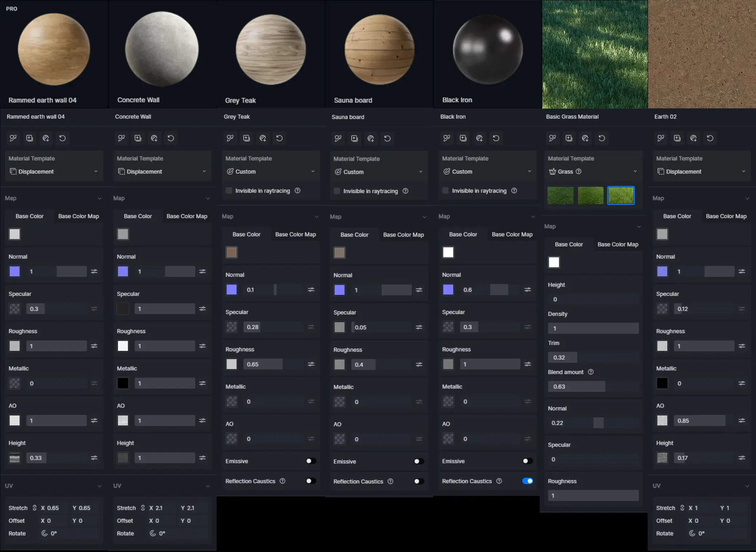Click the Rotate angle icon for Earth 02
The width and height of the screenshot is (756, 552).
[x=692, y=533]
